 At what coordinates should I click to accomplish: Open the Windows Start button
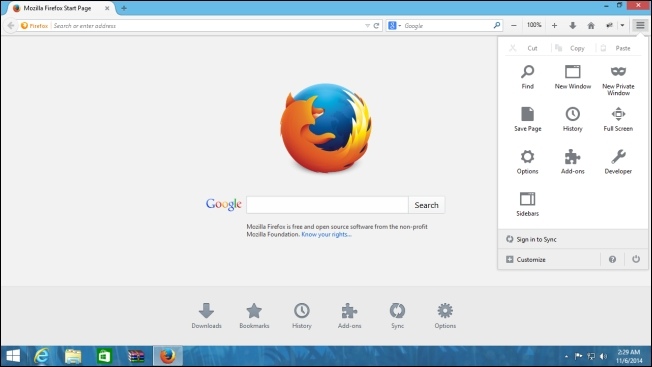point(13,356)
